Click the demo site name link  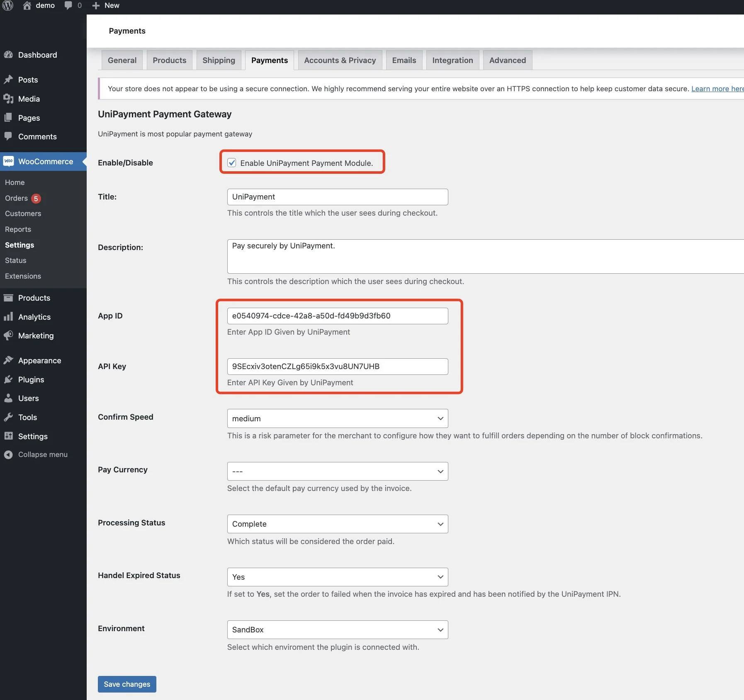[45, 5]
